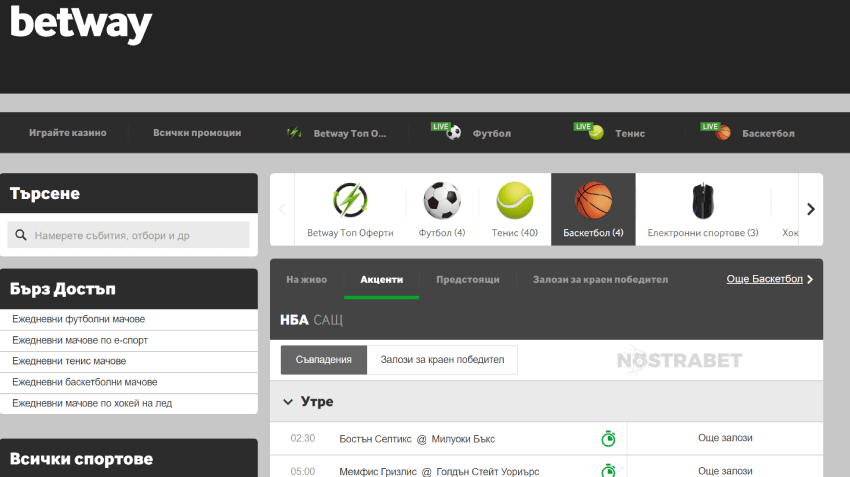Go back in carousel with left arrow
Image resolution: width=850 pixels, height=477 pixels.
pos(282,209)
